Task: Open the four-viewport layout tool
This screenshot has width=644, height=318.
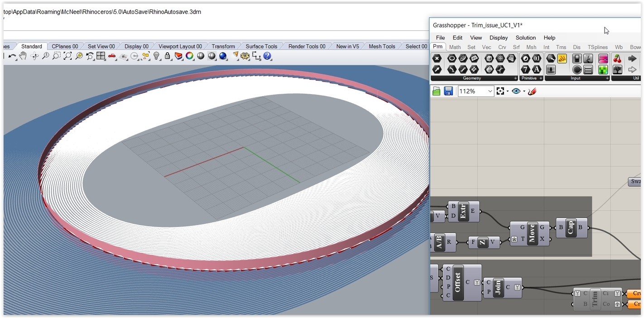Action: click(x=101, y=56)
